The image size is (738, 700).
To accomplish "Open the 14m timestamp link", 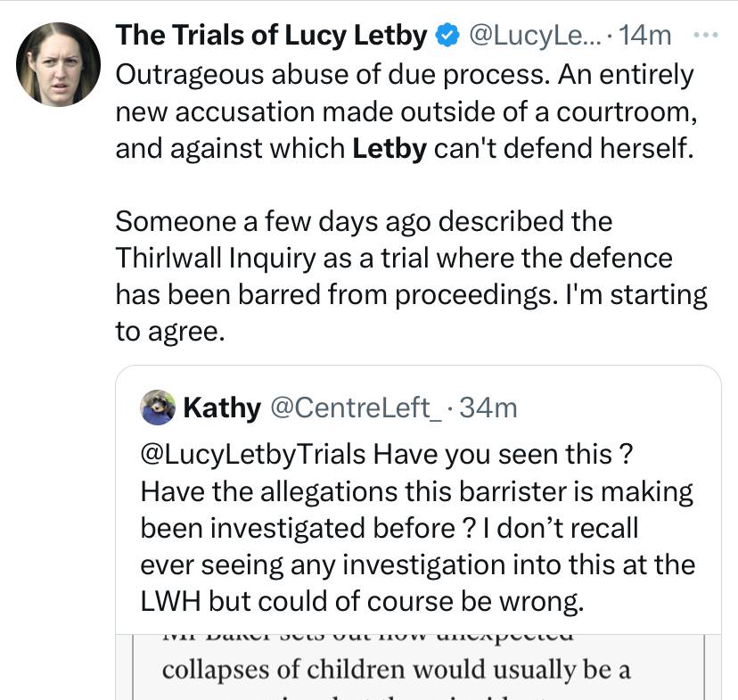I will 644,36.
